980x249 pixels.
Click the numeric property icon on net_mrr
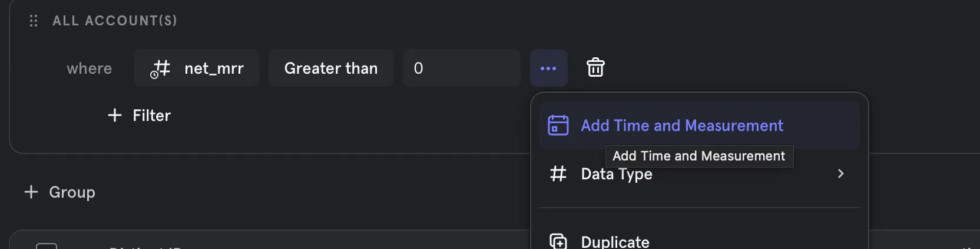[160, 68]
